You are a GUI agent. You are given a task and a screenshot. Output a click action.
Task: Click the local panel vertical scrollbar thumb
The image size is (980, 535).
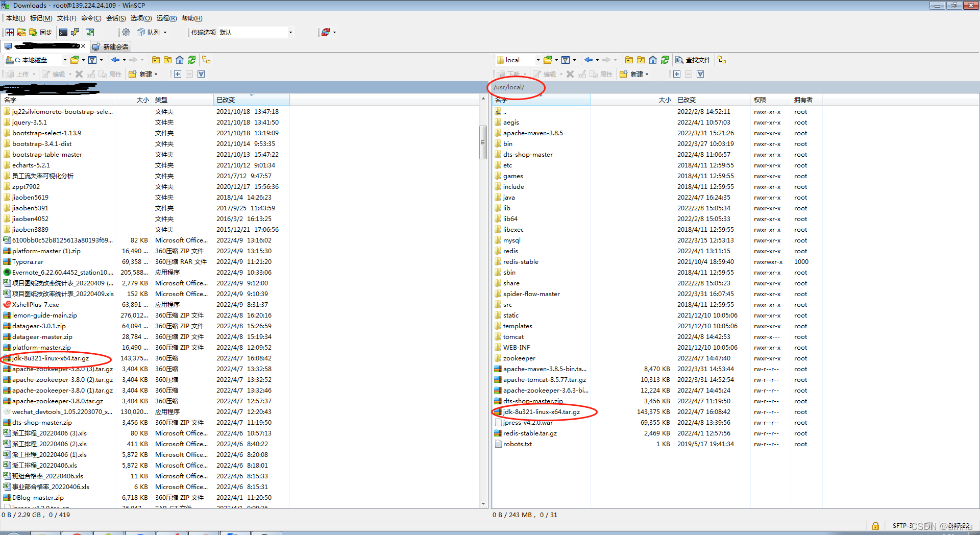point(483,142)
